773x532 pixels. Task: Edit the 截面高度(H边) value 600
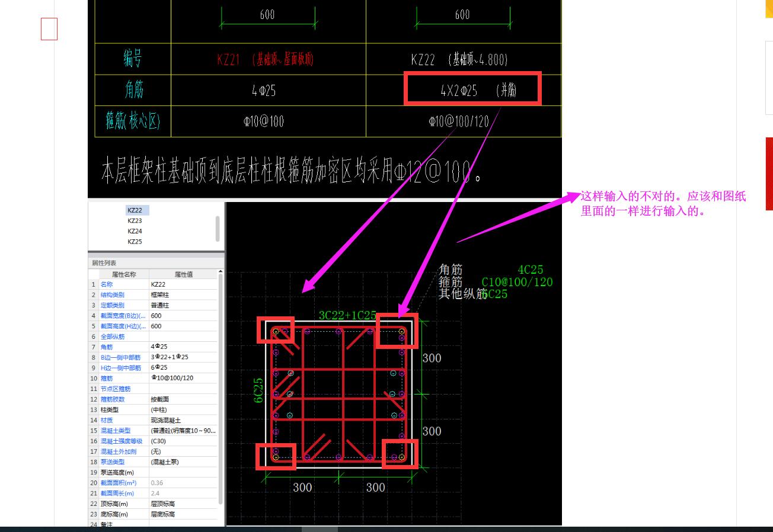tap(184, 326)
